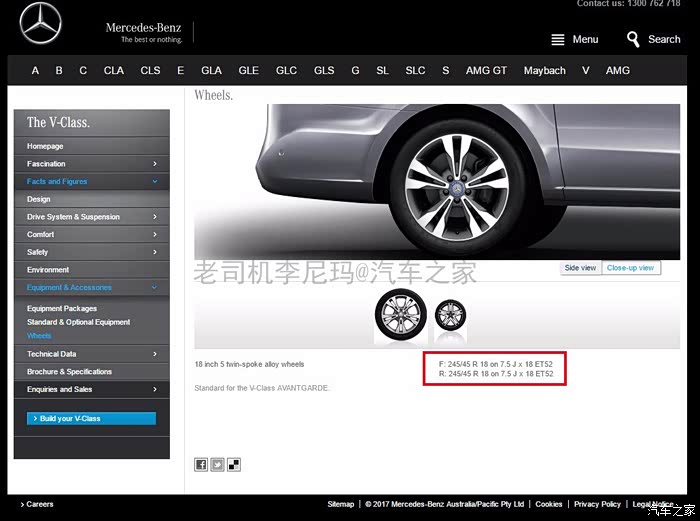The image size is (700, 521).
Task: Switch to Side view
Action: pyautogui.click(x=580, y=268)
